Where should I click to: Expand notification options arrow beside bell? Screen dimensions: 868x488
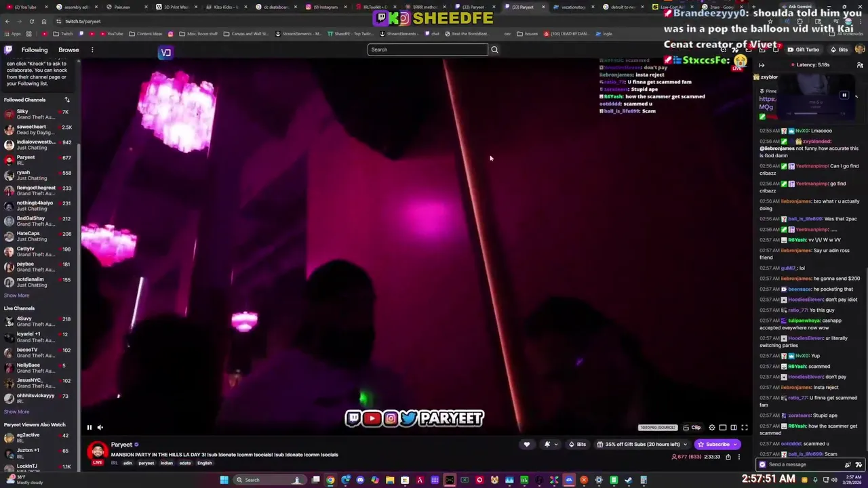555,445
